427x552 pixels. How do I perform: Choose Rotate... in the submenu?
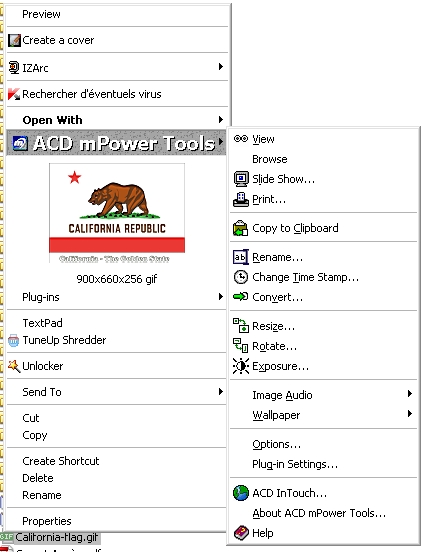point(323,346)
